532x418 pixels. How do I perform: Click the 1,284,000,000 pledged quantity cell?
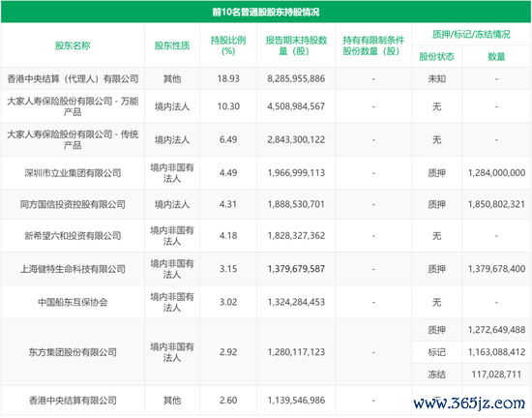click(x=496, y=173)
